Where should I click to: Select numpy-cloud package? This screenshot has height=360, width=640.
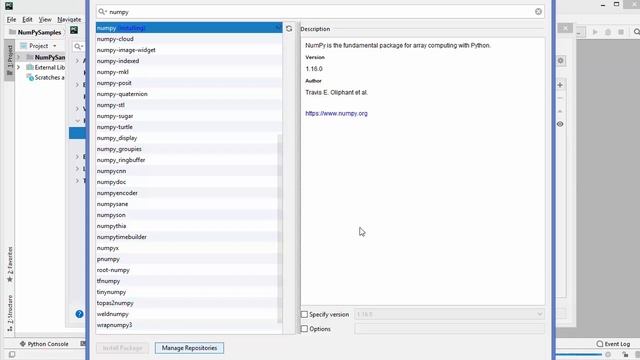[189, 39]
